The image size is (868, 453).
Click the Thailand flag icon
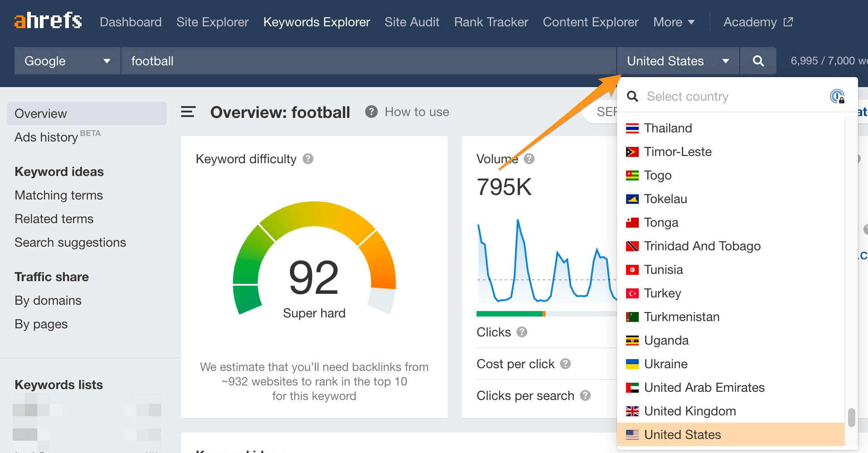coord(632,128)
